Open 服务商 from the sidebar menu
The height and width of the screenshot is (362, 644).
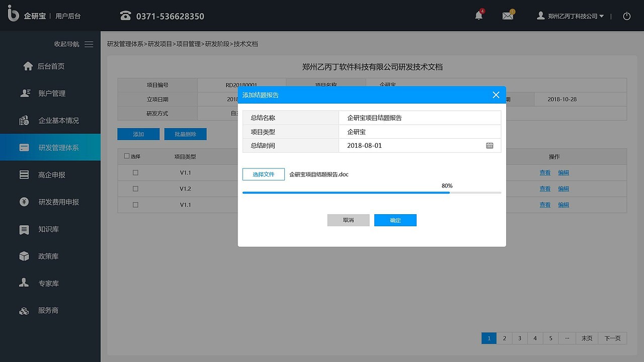pos(48,310)
